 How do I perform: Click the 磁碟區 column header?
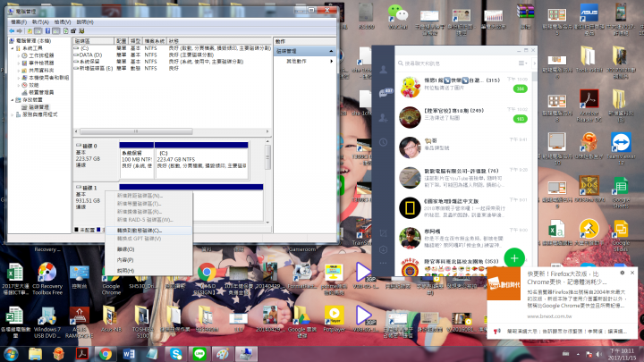coord(94,41)
